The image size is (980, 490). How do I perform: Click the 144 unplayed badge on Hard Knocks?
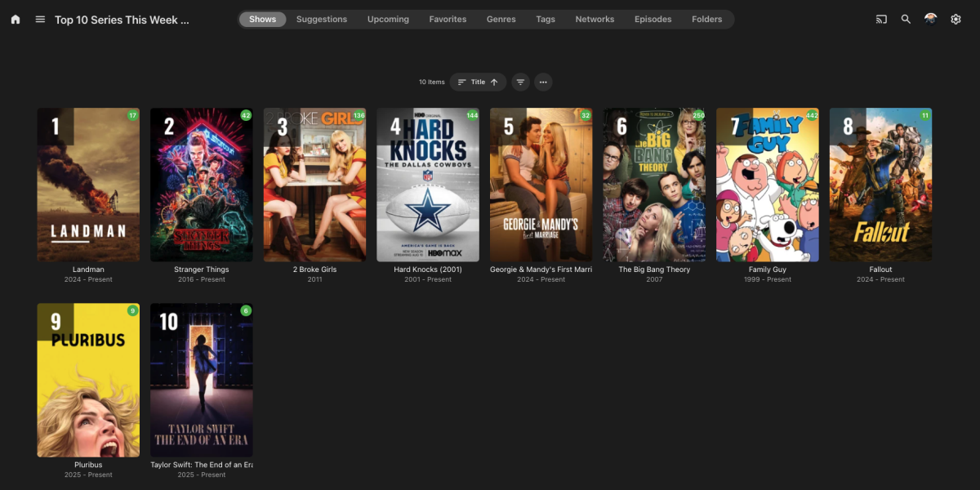(x=471, y=115)
